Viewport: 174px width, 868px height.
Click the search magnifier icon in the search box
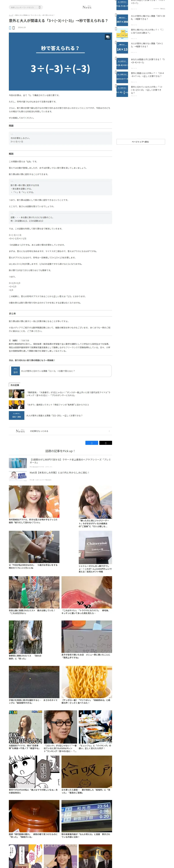click(x=40, y=7)
